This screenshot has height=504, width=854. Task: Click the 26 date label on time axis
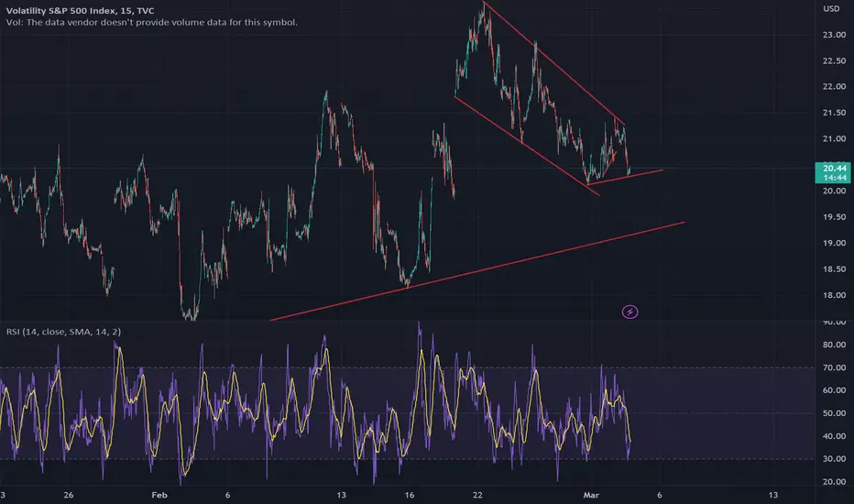point(69,495)
